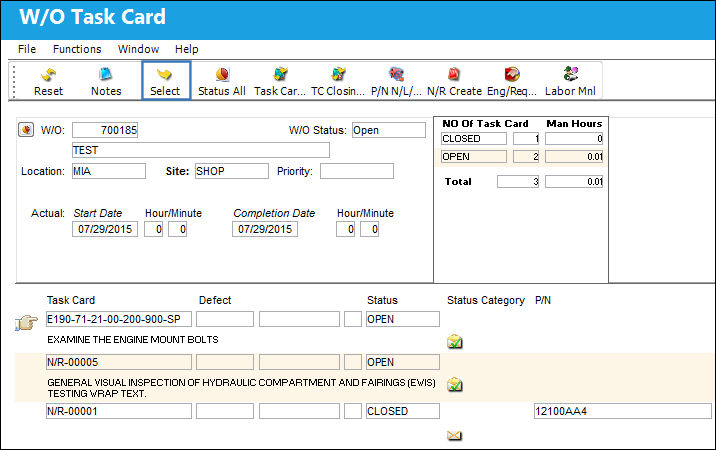Click the task card E190-71-21-00-200-900-SP field

pos(119,319)
